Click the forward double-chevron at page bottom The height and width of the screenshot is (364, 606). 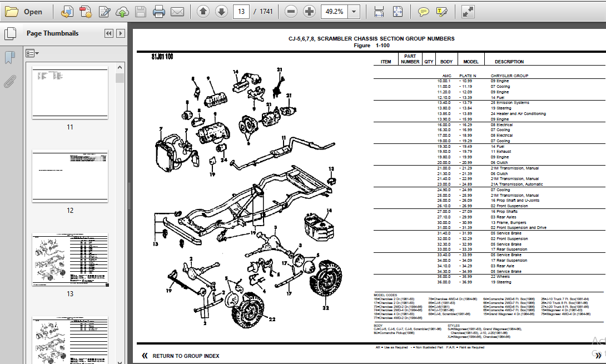click(x=598, y=356)
